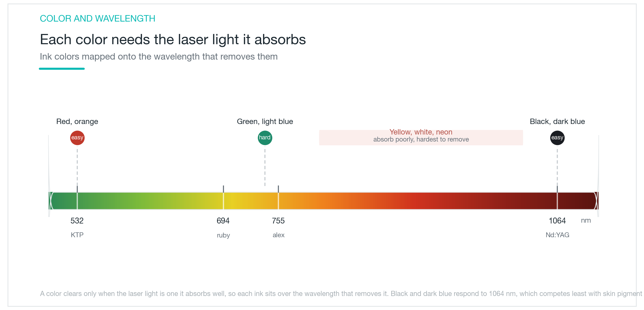The width and height of the screenshot is (644, 310).
Task: Click the 'Black, dark blue' ink label
Action: 557,122
